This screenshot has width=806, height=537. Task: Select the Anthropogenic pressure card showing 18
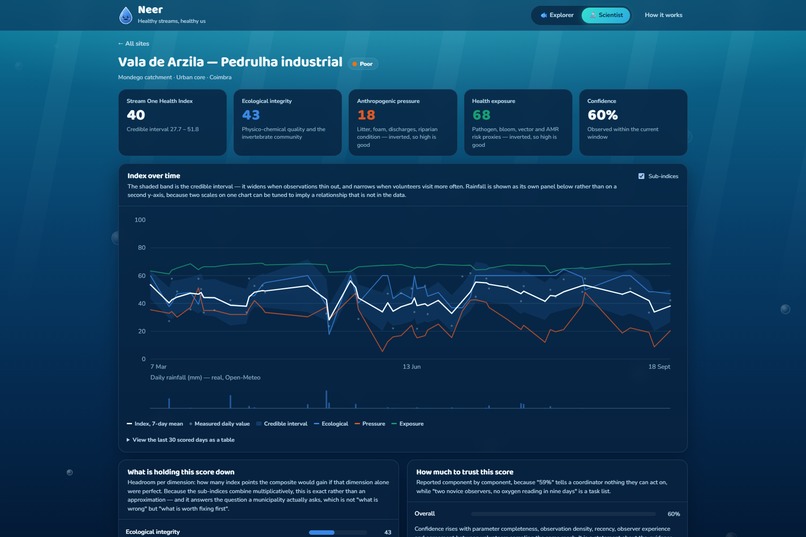402,122
